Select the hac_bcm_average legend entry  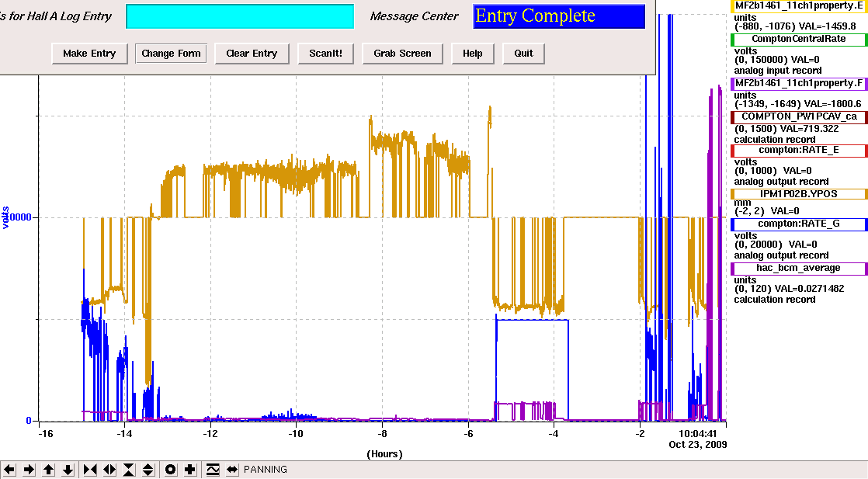(799, 269)
